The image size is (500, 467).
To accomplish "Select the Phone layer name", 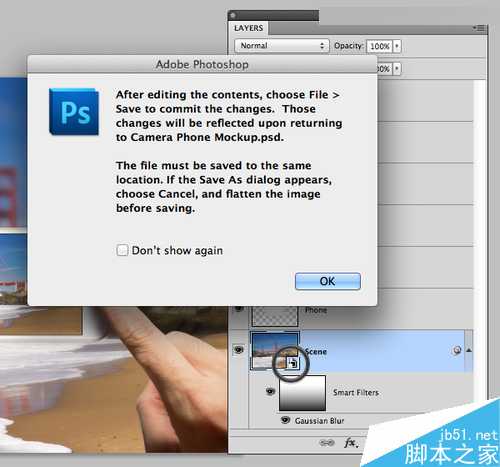I will pos(316,310).
